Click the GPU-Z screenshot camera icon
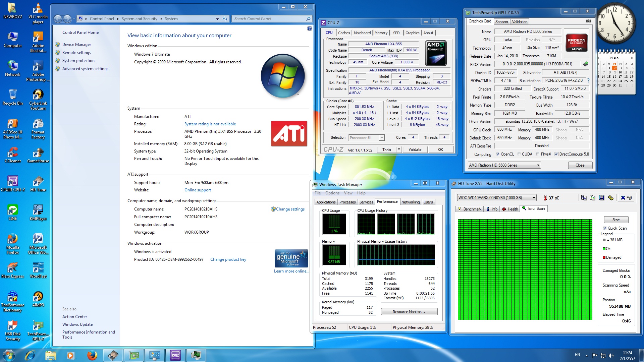The width and height of the screenshot is (644, 362). pos(588,21)
